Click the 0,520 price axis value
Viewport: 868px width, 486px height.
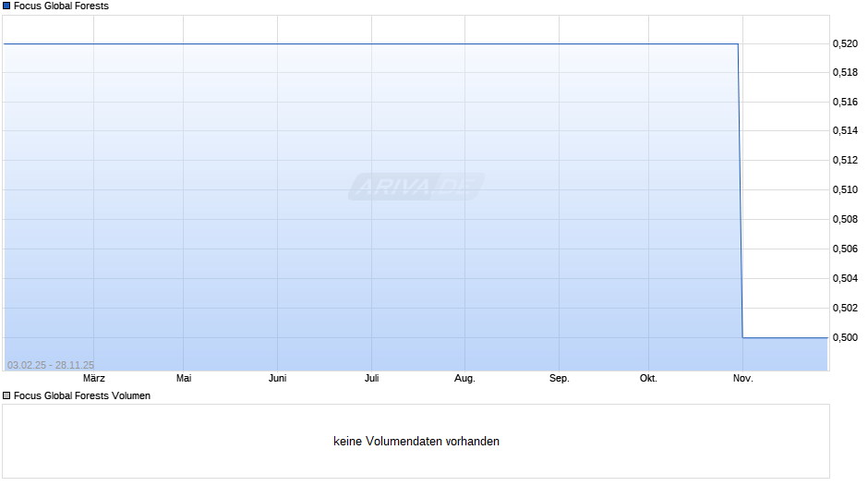845,43
